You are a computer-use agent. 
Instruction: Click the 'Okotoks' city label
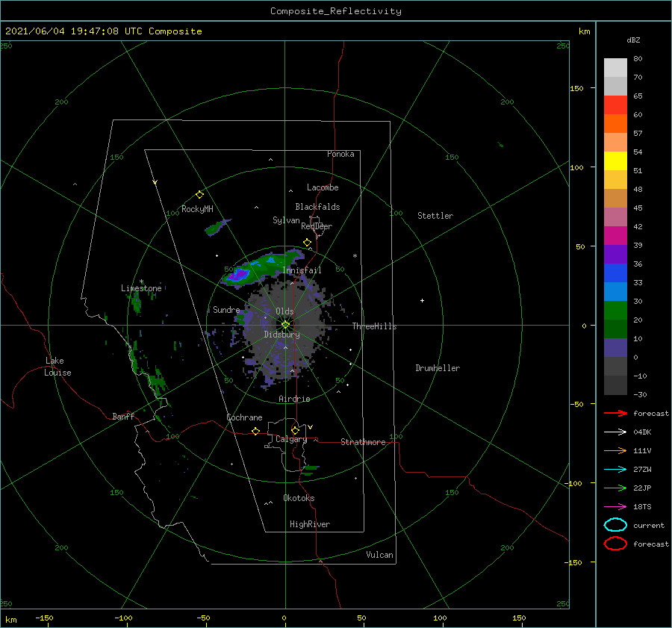click(x=299, y=498)
